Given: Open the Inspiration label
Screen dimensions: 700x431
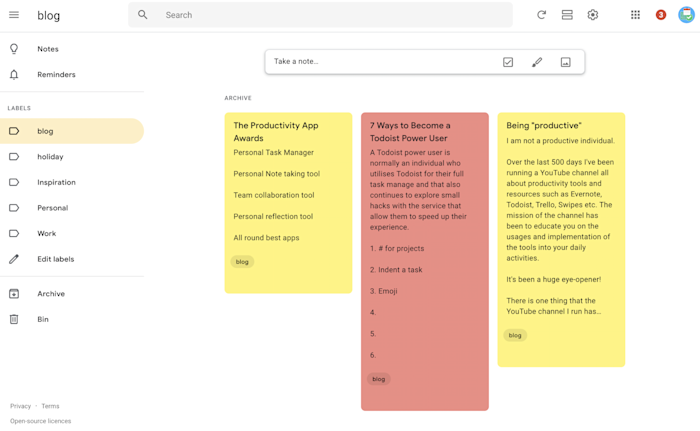Looking at the screenshot, I should (x=72, y=182).
